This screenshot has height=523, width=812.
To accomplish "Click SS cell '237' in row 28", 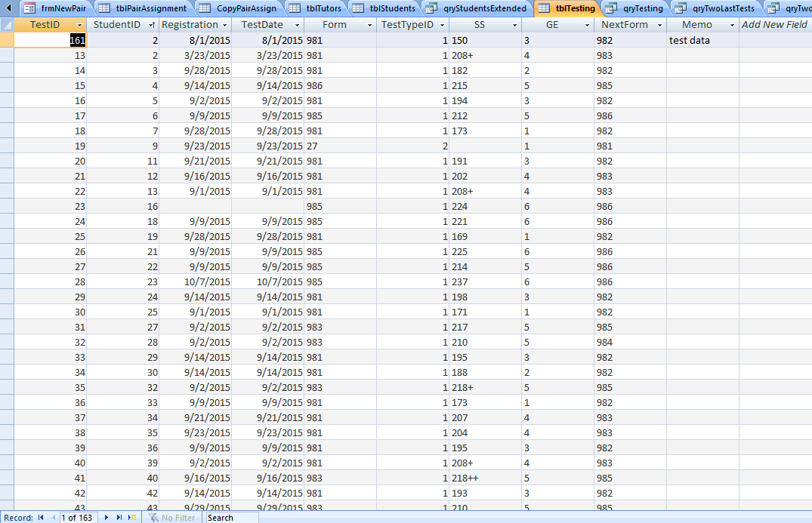I will point(485,282).
